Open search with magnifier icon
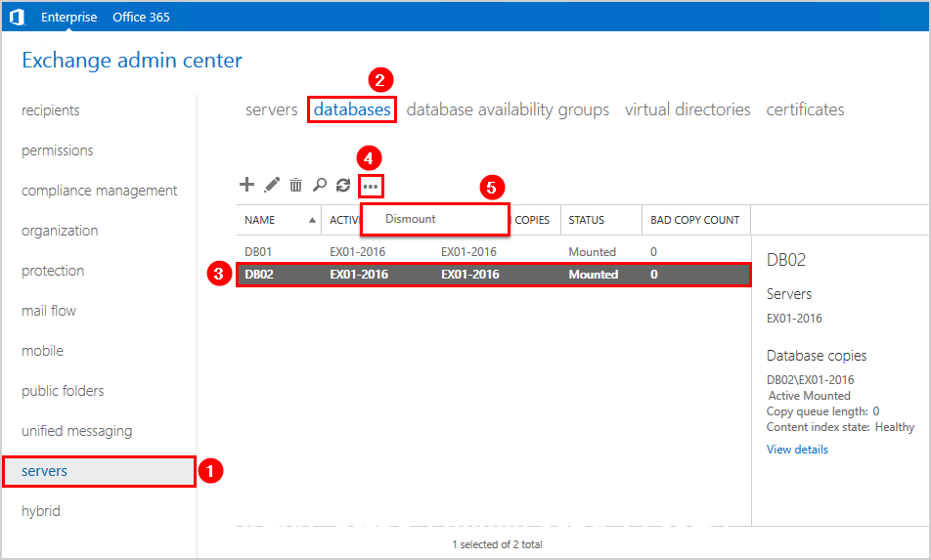931x560 pixels. [320, 185]
